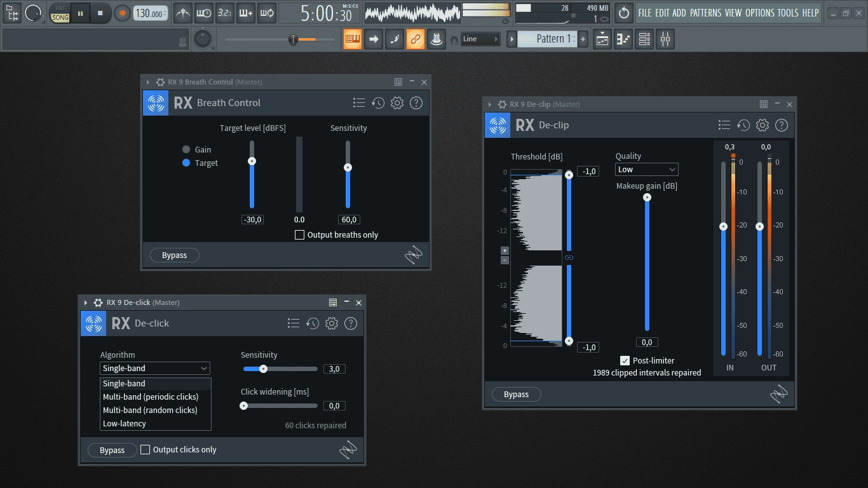Open RX 9 De-clip plugin options gear in title bar

coord(503,104)
